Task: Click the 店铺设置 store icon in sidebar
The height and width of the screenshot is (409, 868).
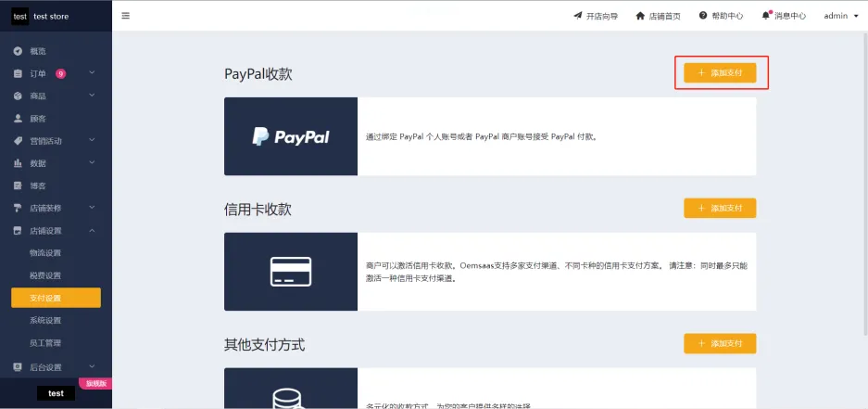Action: click(x=18, y=231)
